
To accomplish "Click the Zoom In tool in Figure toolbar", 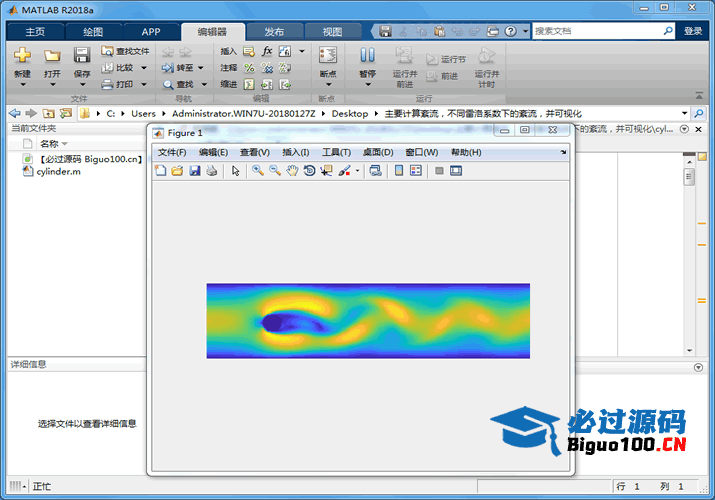I will pyautogui.click(x=257, y=171).
